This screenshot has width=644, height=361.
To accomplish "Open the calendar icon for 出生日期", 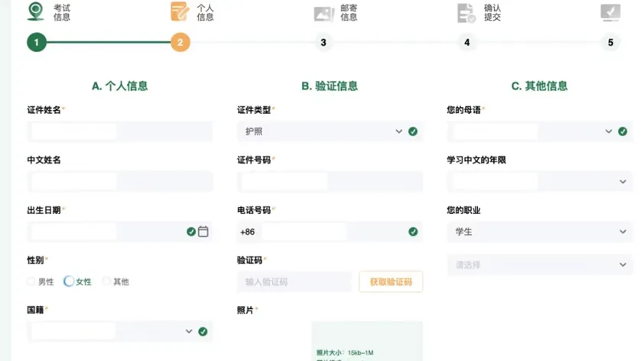I will (x=203, y=231).
